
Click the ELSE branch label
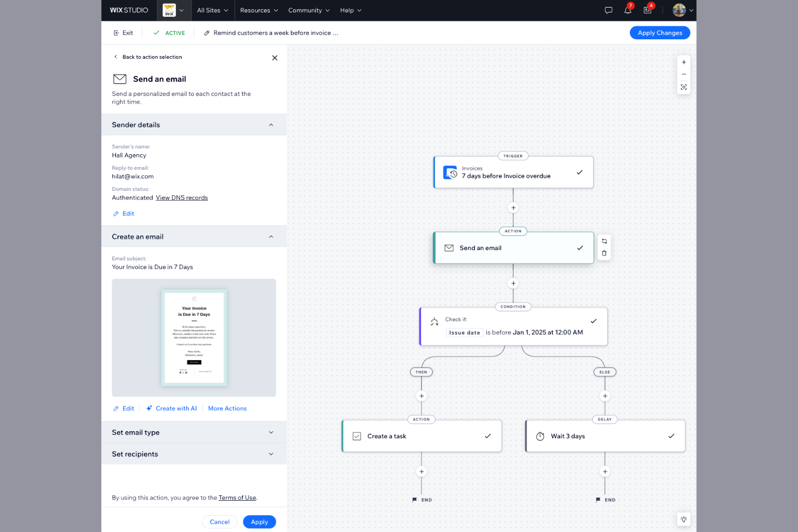[x=605, y=372]
